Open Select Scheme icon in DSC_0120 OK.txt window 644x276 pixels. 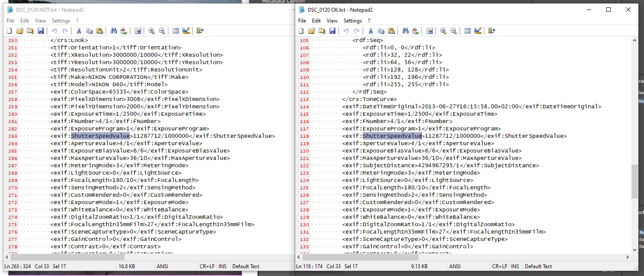(467, 31)
